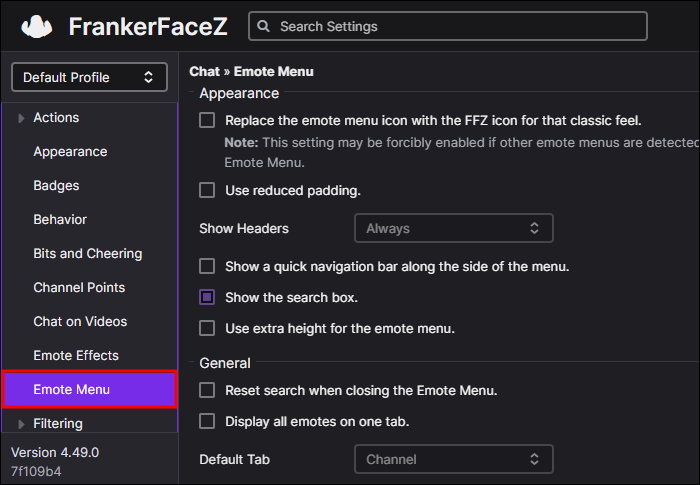Click the search magnifier icon
The width and height of the screenshot is (700, 485).
tap(264, 27)
